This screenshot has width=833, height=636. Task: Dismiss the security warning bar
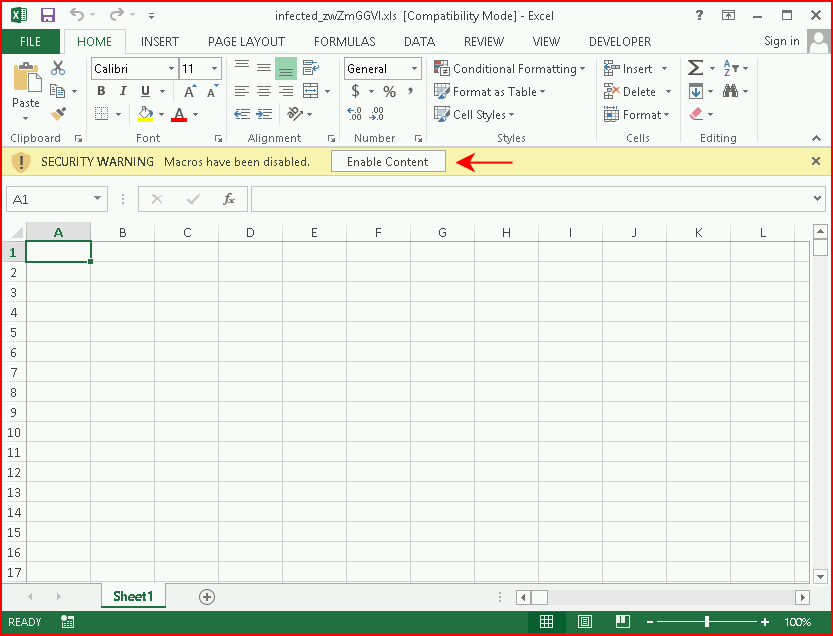(x=816, y=161)
